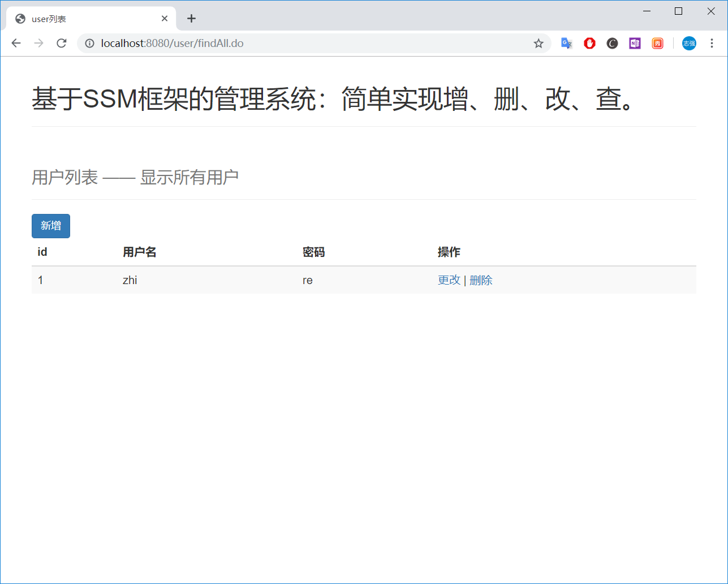This screenshot has height=584, width=728.
Task: Open Chrome three-dot menu
Action: coord(712,44)
